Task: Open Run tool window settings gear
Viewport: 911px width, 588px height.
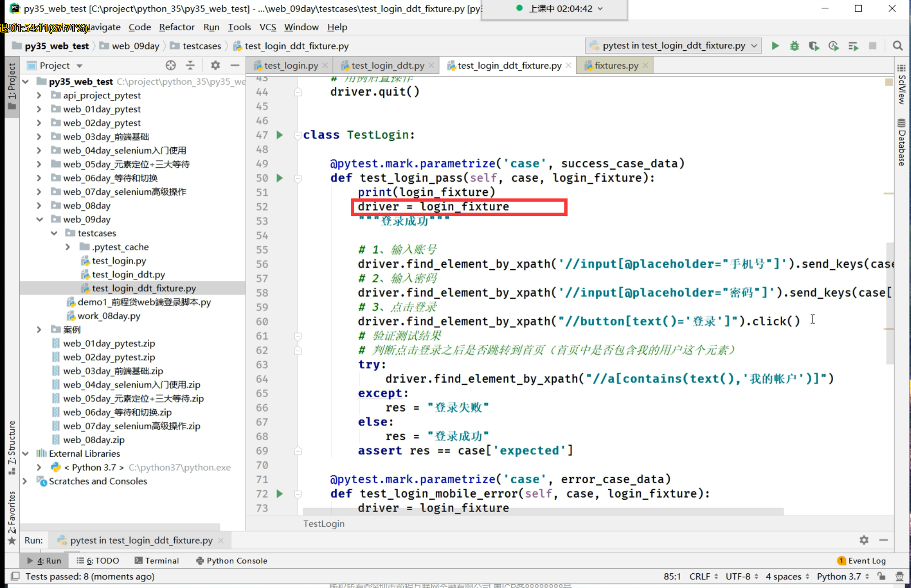Action: pyautogui.click(x=864, y=540)
